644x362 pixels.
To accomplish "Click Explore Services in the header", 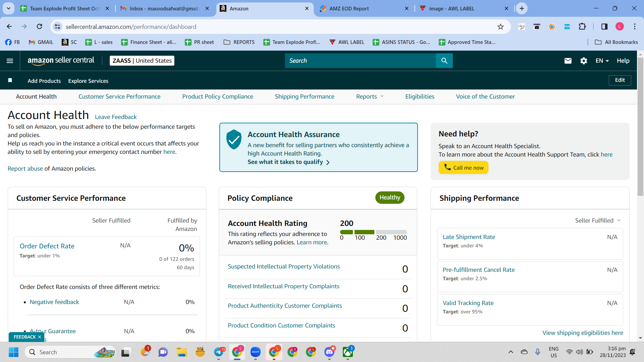I will coord(88,81).
